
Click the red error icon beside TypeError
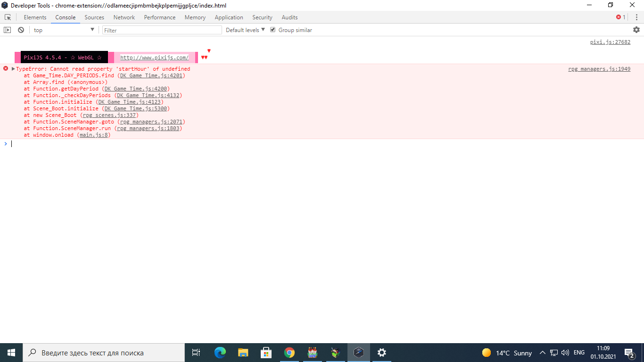point(6,68)
